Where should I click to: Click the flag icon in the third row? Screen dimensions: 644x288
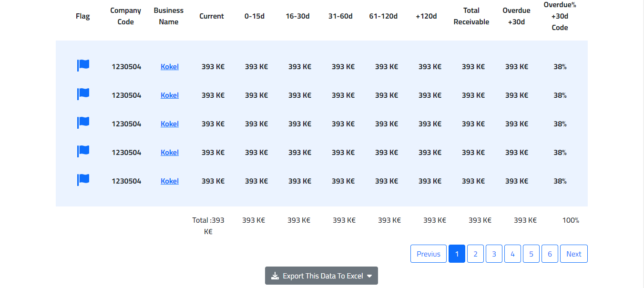(83, 123)
